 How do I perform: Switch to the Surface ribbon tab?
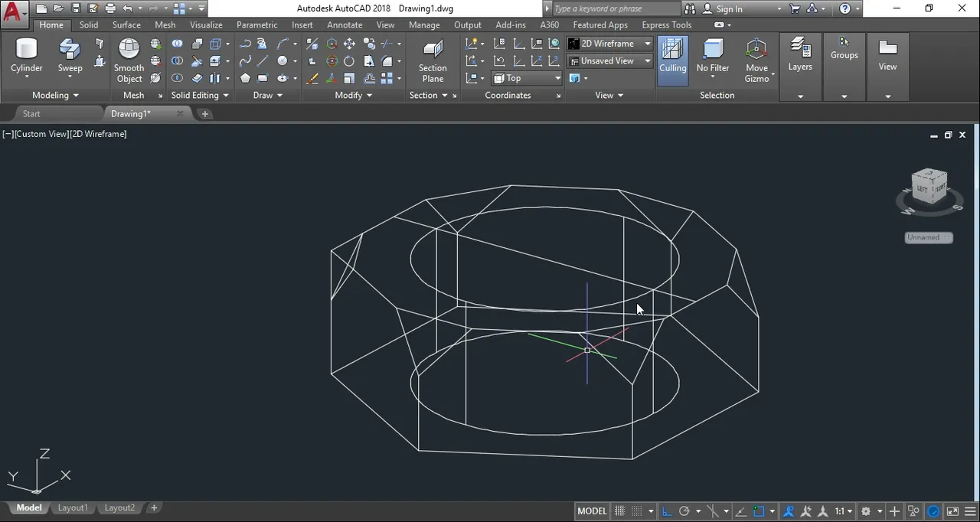(x=126, y=24)
